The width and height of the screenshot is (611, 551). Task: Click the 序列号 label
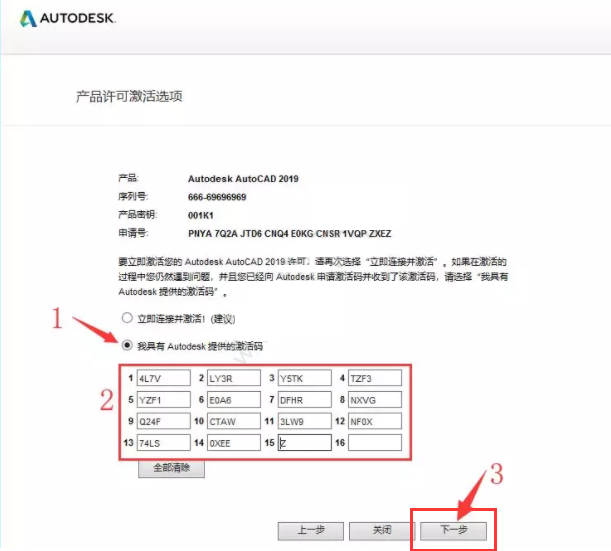(x=133, y=196)
